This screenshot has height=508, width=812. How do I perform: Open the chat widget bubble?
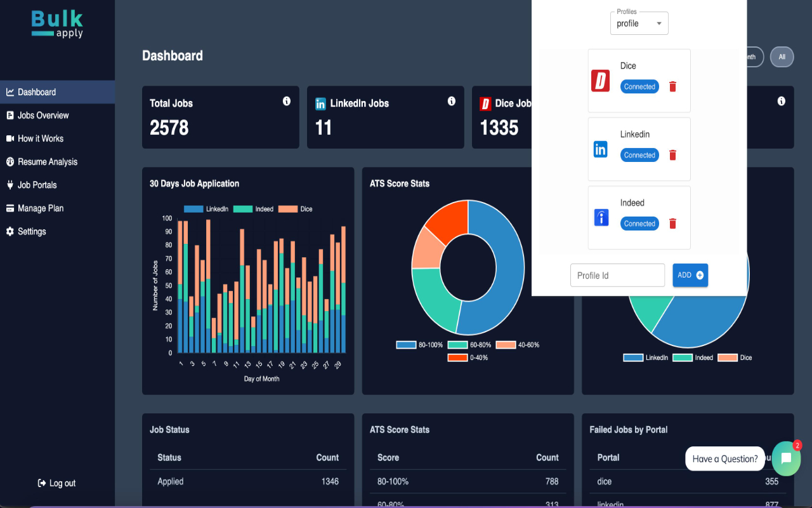coord(787,458)
